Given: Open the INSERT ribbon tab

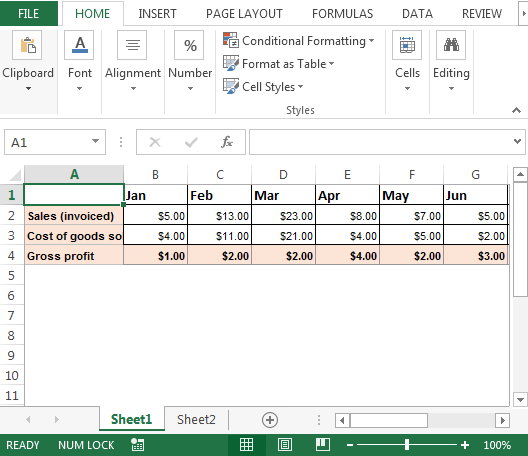Looking at the screenshot, I should [157, 14].
